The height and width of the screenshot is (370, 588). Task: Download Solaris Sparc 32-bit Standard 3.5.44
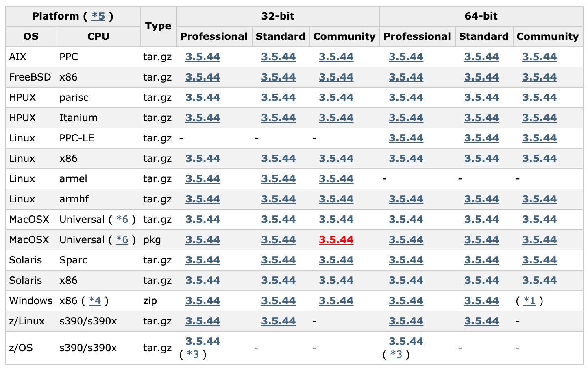tap(278, 260)
